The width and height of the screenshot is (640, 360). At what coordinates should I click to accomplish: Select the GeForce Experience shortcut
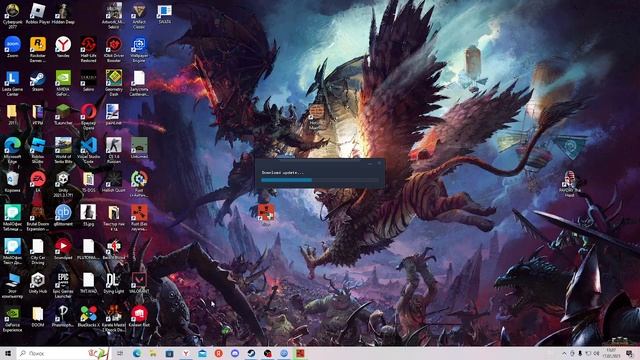tap(12, 319)
